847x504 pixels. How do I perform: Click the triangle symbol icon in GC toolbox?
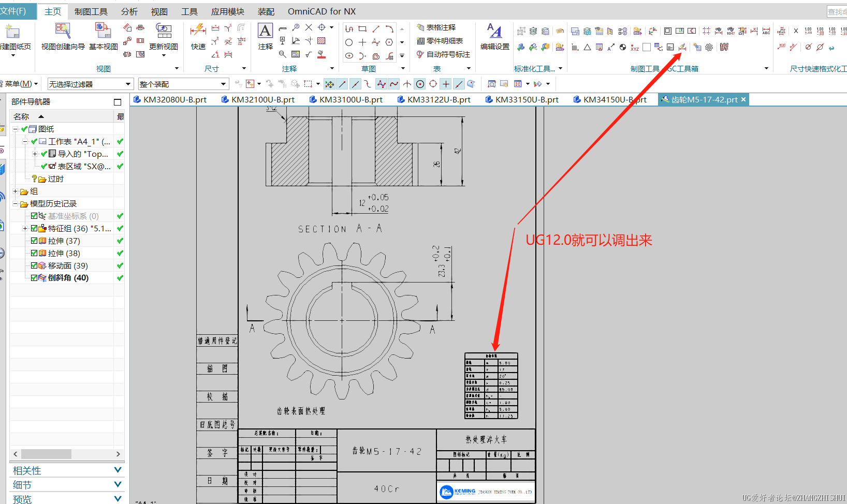click(x=587, y=47)
